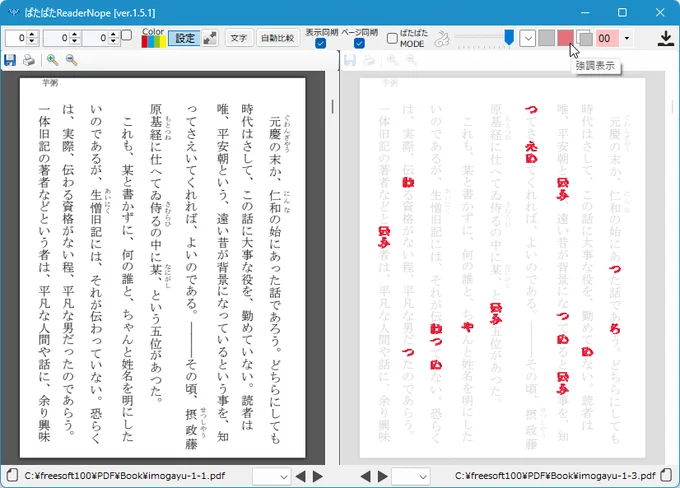680x488 pixels.
Task: Maximize the ぱたぱたReaderNope window
Action: pos(622,12)
